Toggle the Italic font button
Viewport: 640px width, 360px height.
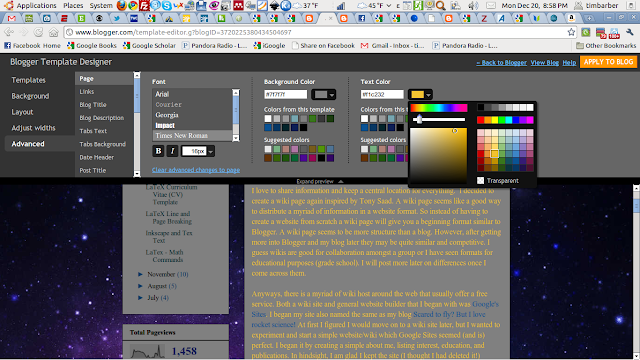tap(172, 151)
